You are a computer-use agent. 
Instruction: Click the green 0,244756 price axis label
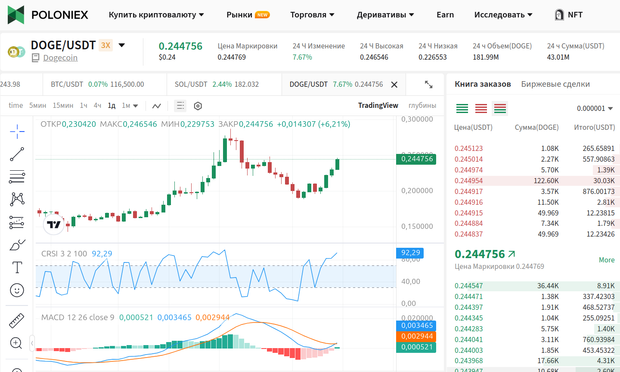click(x=416, y=159)
